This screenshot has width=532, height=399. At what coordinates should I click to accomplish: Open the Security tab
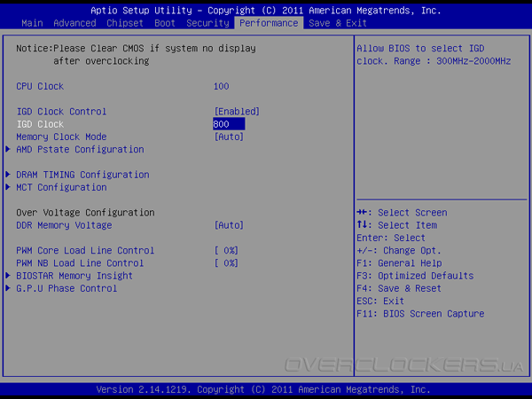(207, 23)
